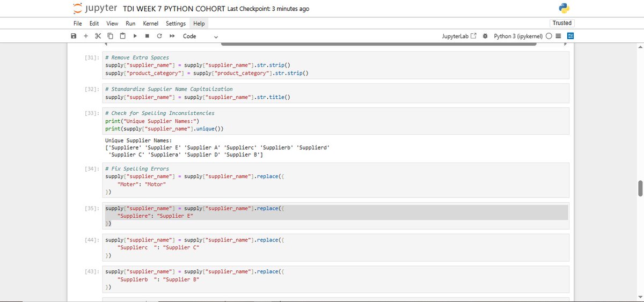
Task: Click inside cell 43 Supplierb replacement code
Action: pyautogui.click(x=335, y=279)
